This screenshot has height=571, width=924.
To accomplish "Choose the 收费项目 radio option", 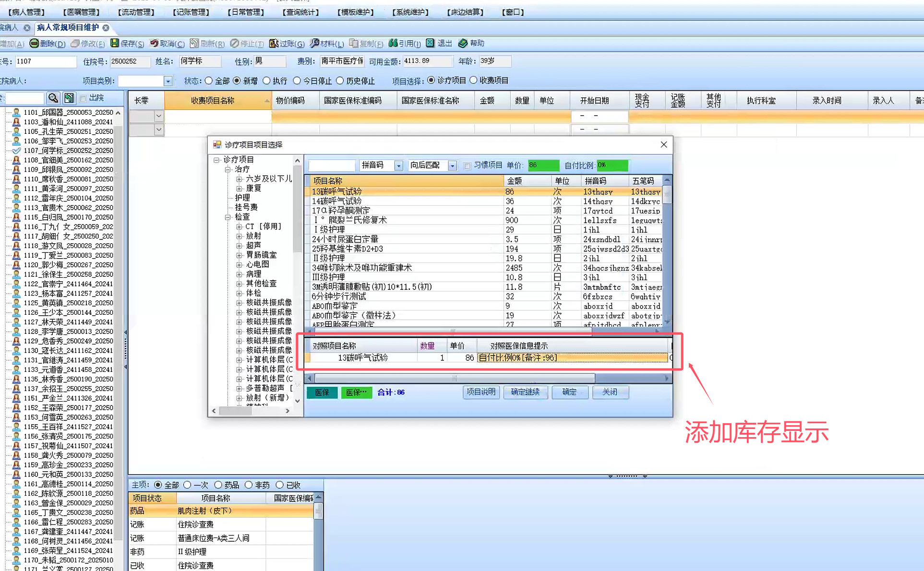I will pos(474,80).
